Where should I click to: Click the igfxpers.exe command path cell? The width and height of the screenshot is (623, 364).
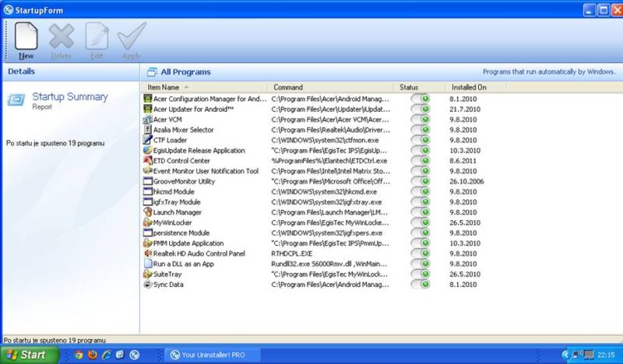pyautogui.click(x=327, y=233)
